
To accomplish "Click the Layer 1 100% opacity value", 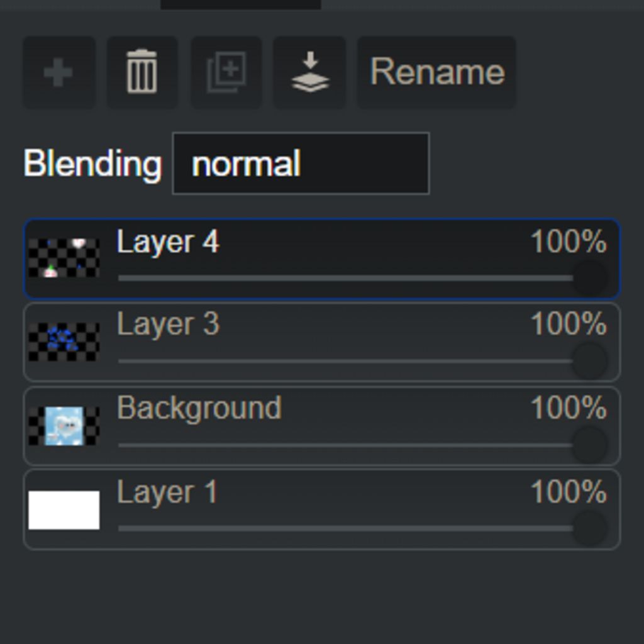I will tap(569, 492).
